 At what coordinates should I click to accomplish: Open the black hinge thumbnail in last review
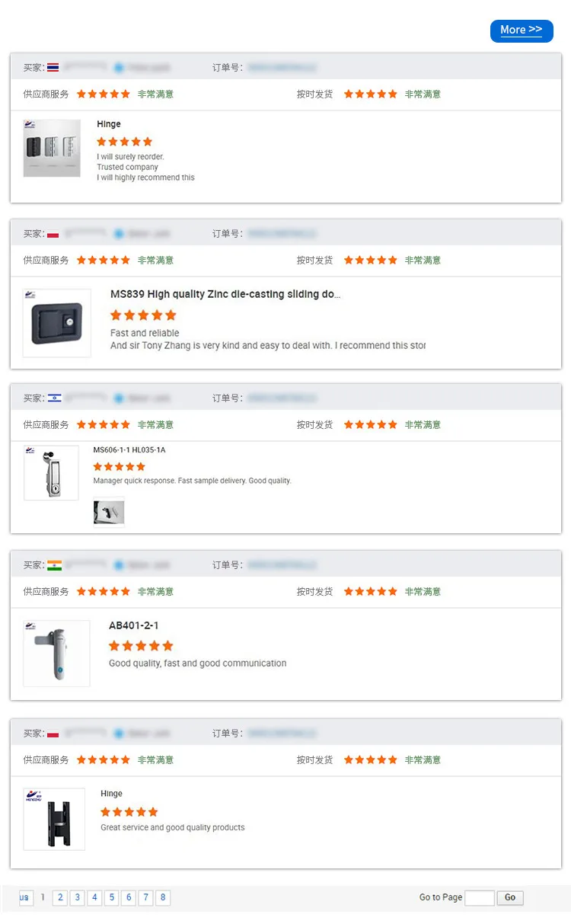pyautogui.click(x=54, y=819)
